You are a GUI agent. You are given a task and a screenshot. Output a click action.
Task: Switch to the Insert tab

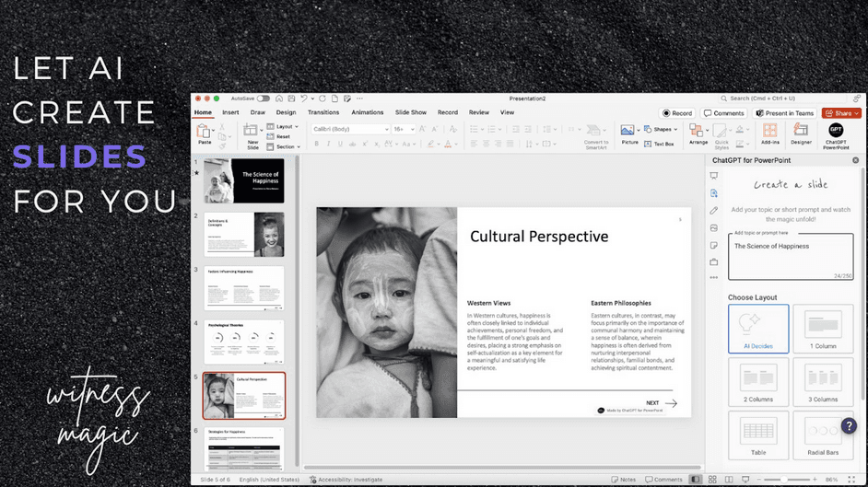(230, 112)
